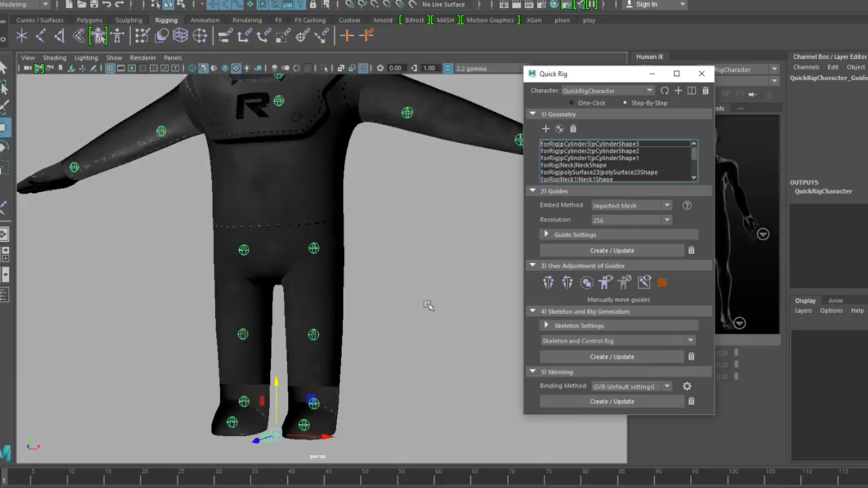Viewport: 868px width, 488px height.
Task: Click the Undo icon in status line
Action: click(x=107, y=4)
